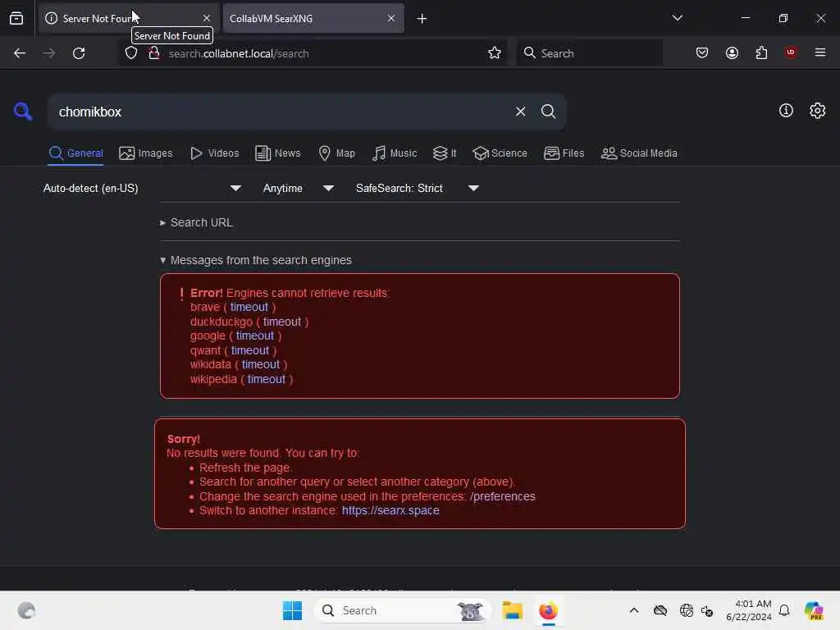Select the Science search category
The image size is (840, 630).
point(500,153)
